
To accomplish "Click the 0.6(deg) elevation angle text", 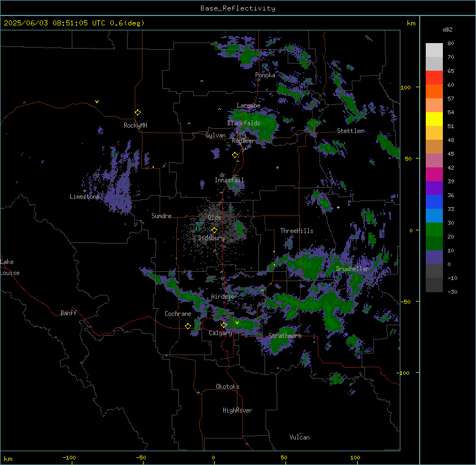I will pos(127,23).
